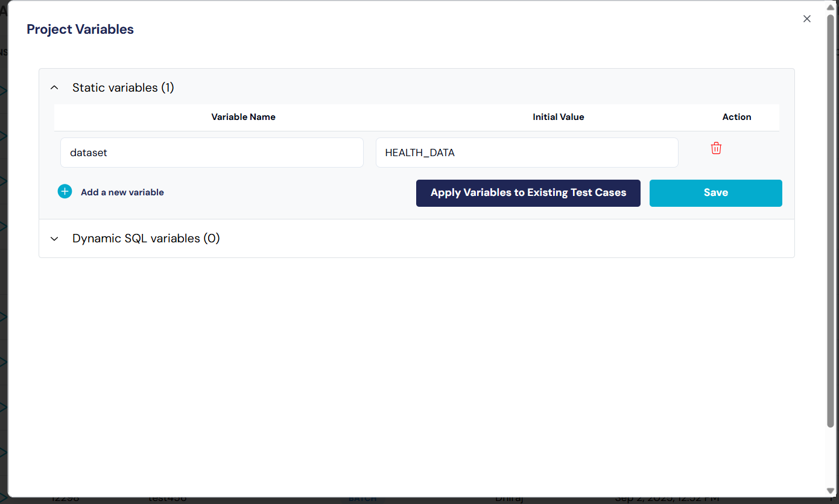839x504 pixels.
Task: Collapse the Static variables chevron
Action: tap(54, 88)
